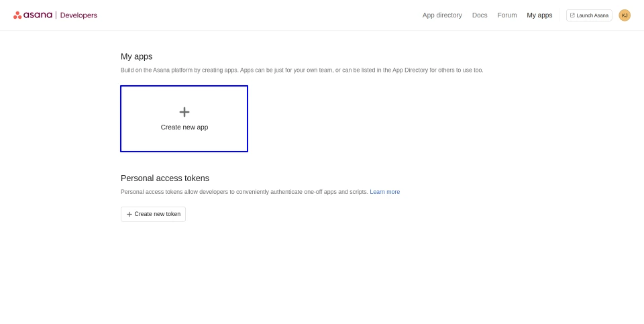Viewport: 644px width, 324px height.
Task: Click the external-link icon in Launch Asana
Action: pyautogui.click(x=572, y=15)
